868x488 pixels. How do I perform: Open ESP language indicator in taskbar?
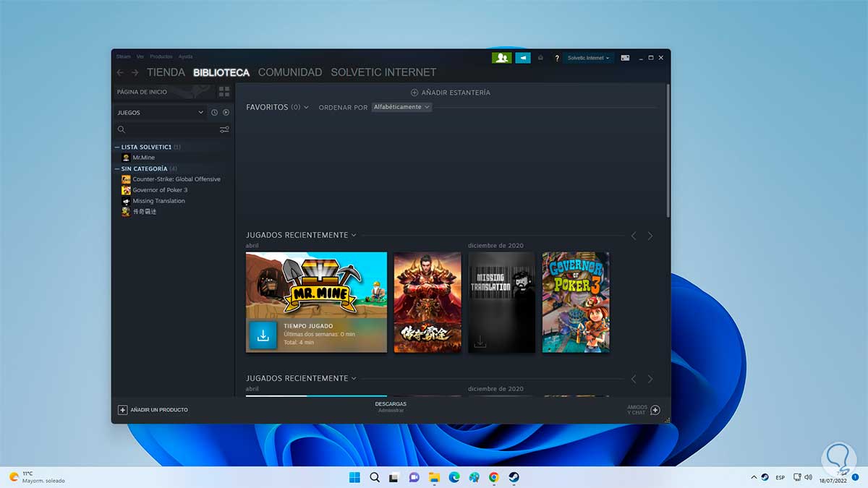tap(780, 477)
